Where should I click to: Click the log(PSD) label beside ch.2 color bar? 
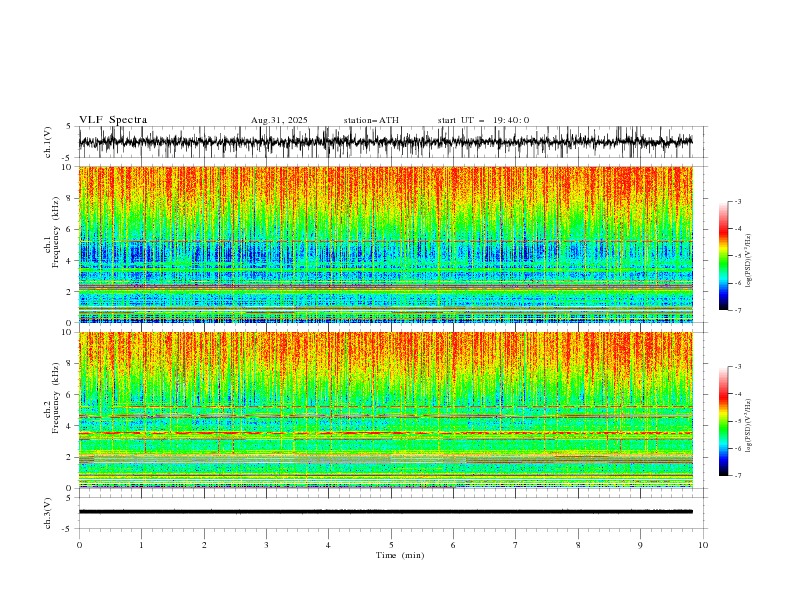pyautogui.click(x=749, y=426)
